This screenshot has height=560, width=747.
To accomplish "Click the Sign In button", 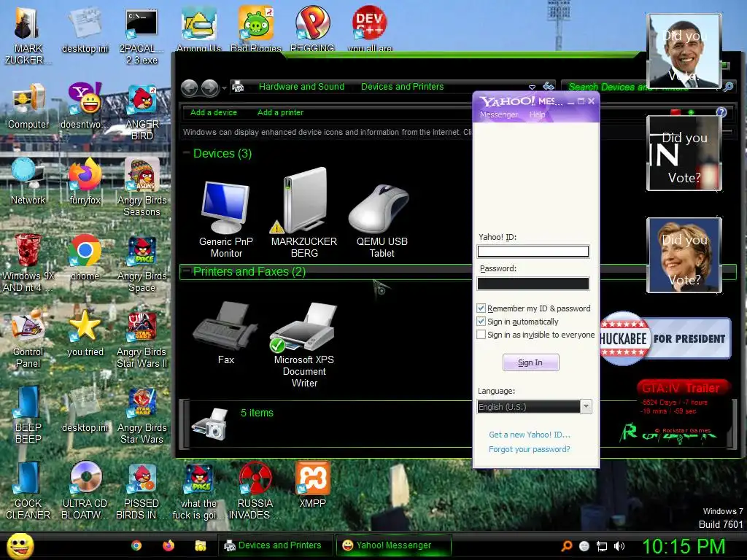I will (x=531, y=362).
